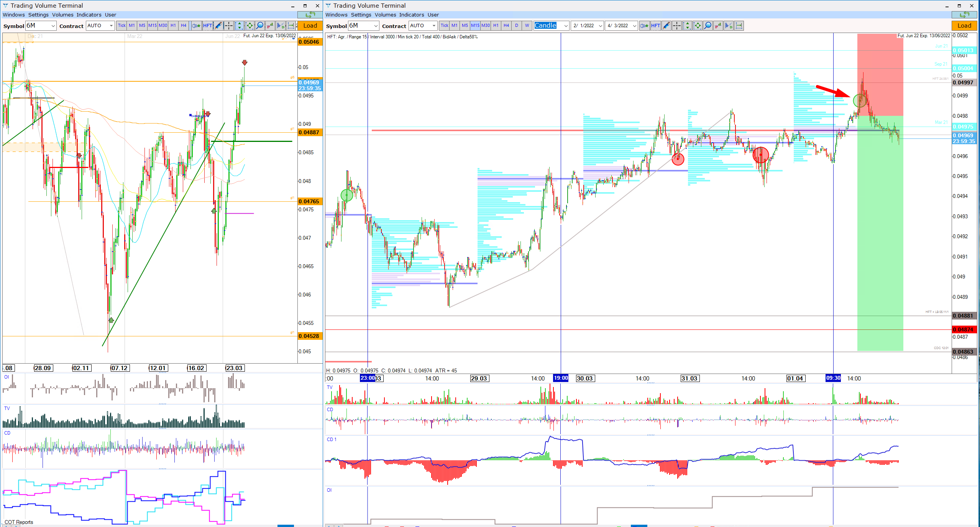Open the Volumes menu in the left terminal
The width and height of the screenshot is (980, 527).
coord(62,15)
